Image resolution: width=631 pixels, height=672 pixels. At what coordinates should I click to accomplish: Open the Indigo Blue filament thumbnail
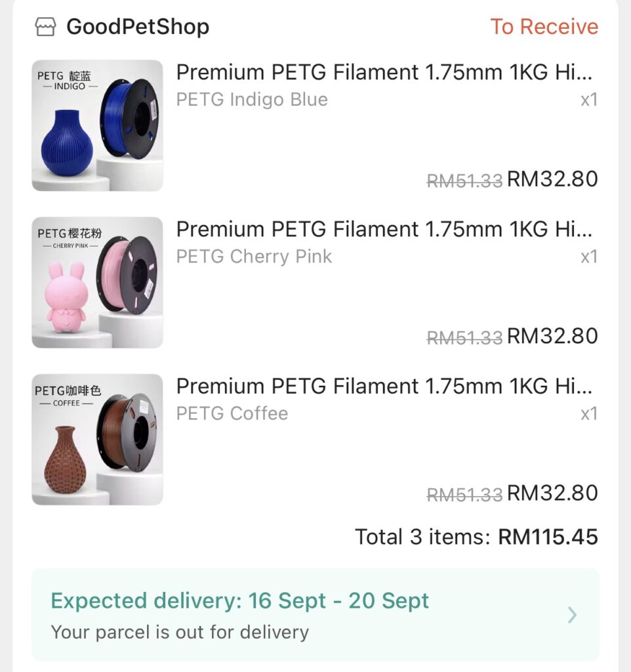click(97, 125)
